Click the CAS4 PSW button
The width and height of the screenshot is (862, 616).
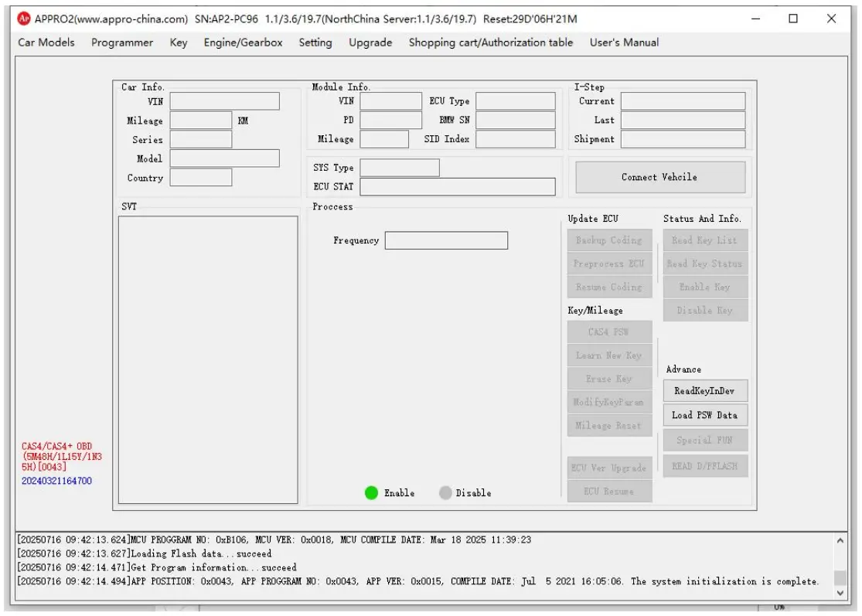[x=610, y=332]
